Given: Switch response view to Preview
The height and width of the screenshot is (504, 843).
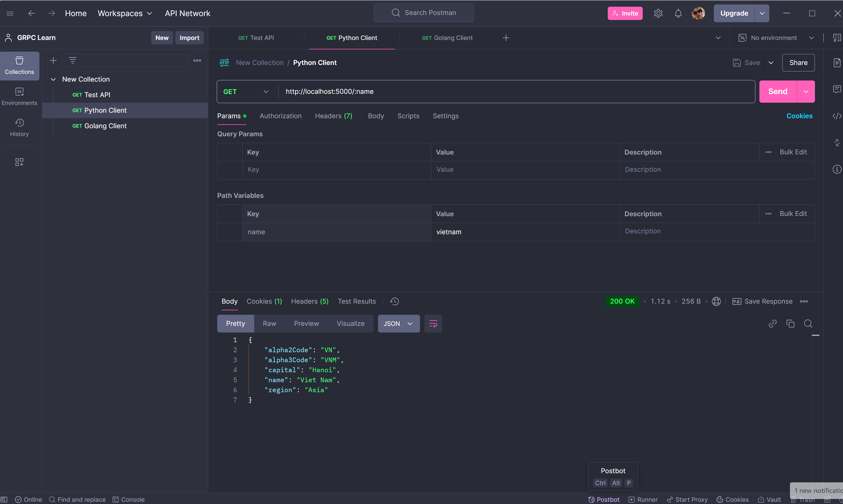Looking at the screenshot, I should 306,324.
